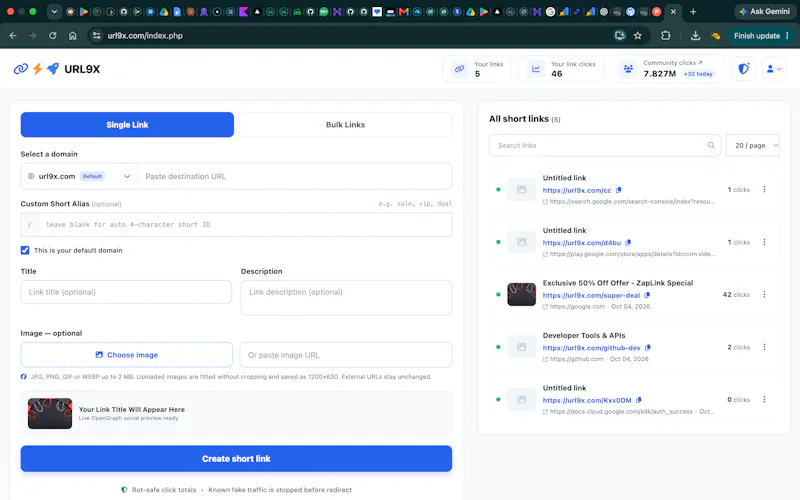Open https://url9x.com/cc link
The width and height of the screenshot is (800, 500).
(x=577, y=190)
